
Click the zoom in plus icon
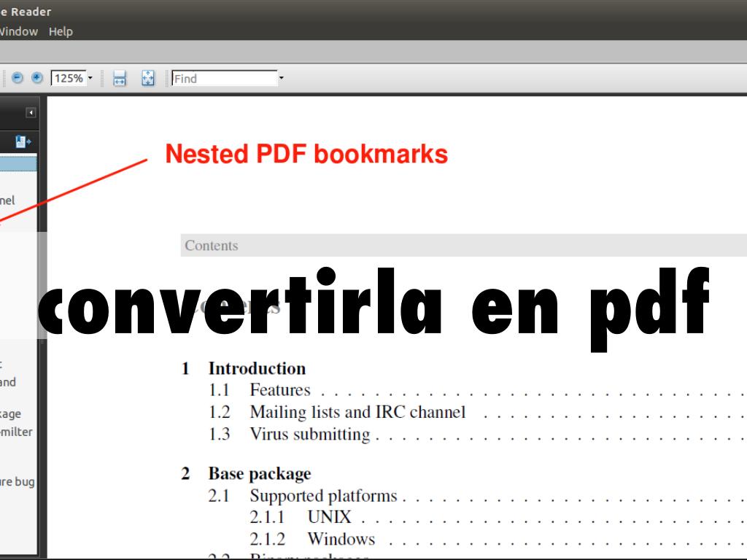[x=36, y=78]
